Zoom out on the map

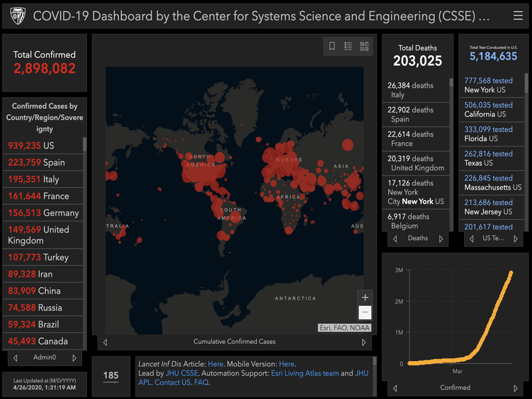pyautogui.click(x=365, y=312)
